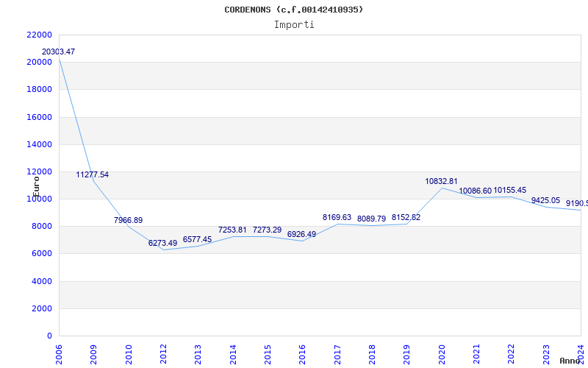Click the x-axis year 2021
Image resolution: width=588 pixels, height=368 pixels.
tap(476, 355)
